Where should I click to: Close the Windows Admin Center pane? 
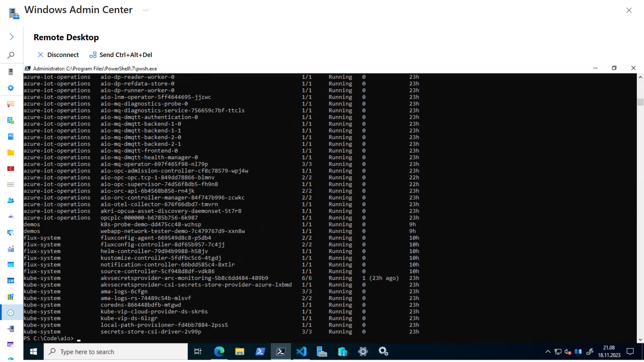(x=629, y=10)
